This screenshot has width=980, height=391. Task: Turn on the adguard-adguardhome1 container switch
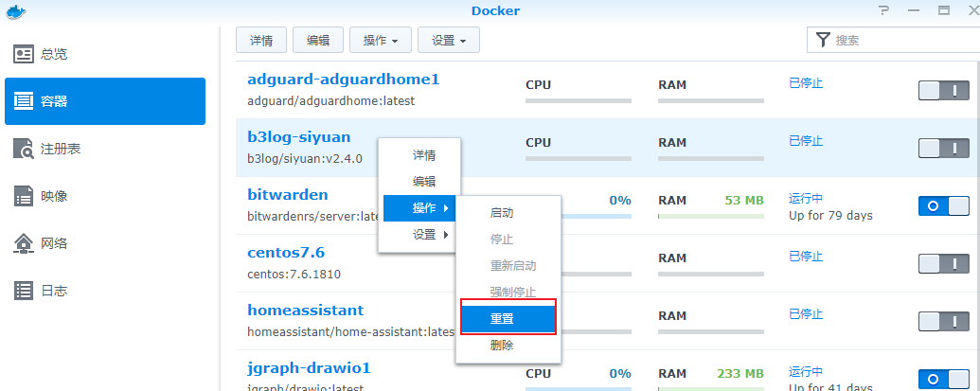943,91
